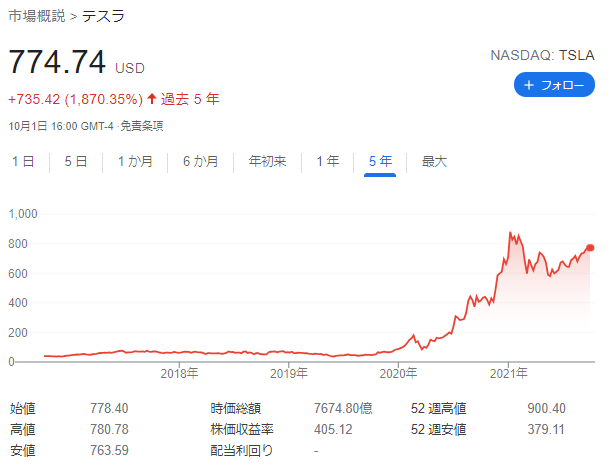
Task: Click the red up arrow beside the change percentage
Action: tap(152, 99)
